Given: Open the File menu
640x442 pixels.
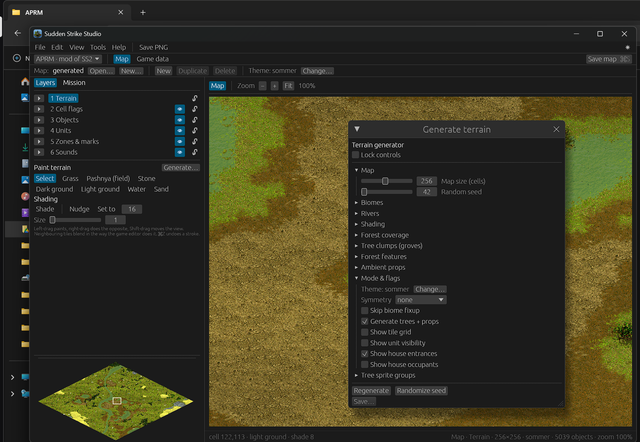Looking at the screenshot, I should point(40,47).
